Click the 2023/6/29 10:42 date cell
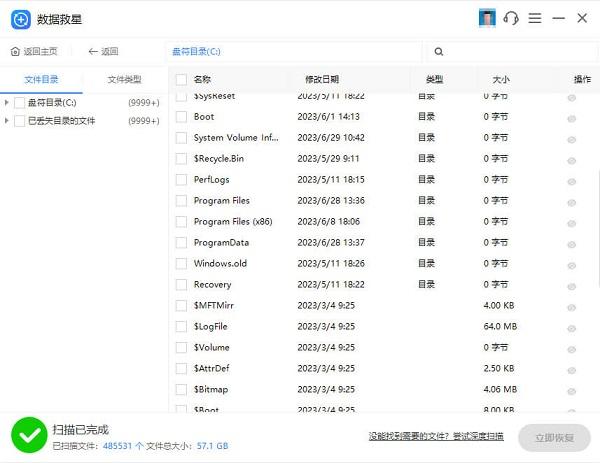600x463 pixels. point(331,137)
